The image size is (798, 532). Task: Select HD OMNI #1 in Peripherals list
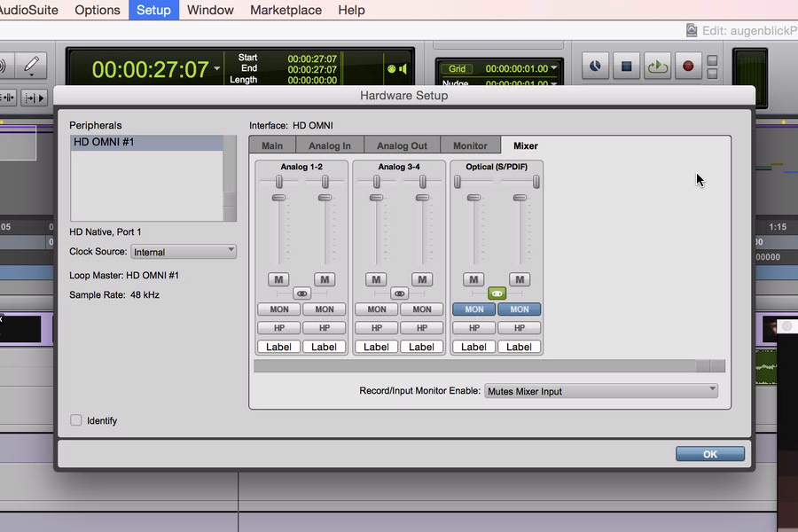pyautogui.click(x=146, y=143)
